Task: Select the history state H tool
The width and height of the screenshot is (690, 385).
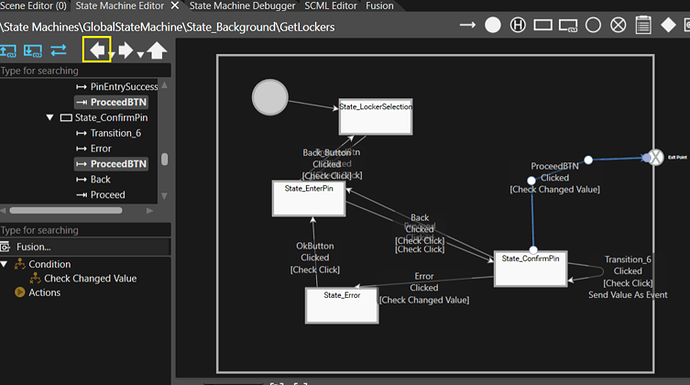Action: 518,25
